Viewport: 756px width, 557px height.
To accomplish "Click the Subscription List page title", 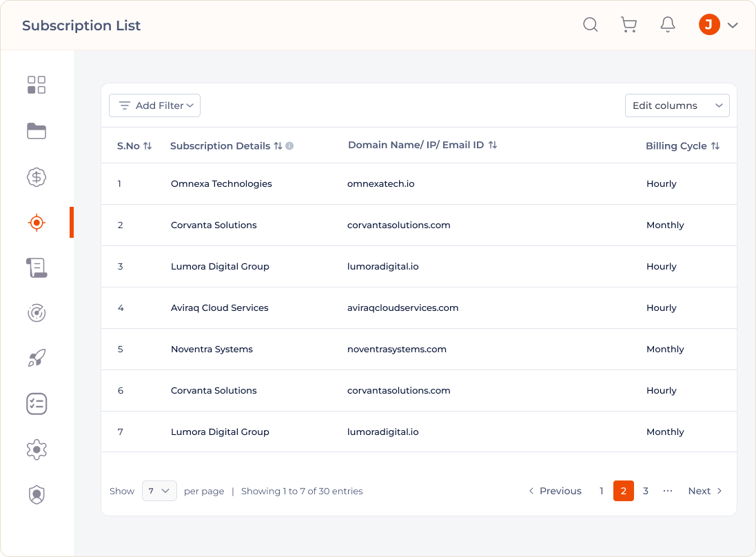I will point(81,26).
